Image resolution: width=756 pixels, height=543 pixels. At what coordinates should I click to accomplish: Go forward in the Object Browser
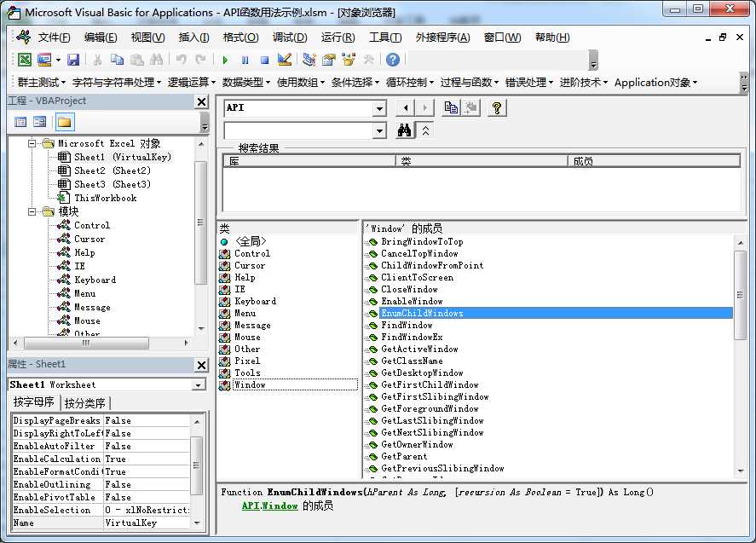pyautogui.click(x=424, y=108)
